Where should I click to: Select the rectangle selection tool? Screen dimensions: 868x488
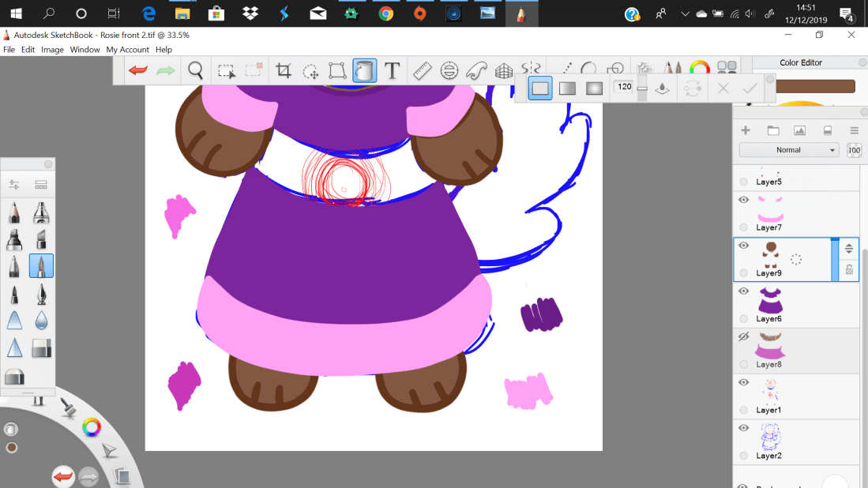pos(227,71)
